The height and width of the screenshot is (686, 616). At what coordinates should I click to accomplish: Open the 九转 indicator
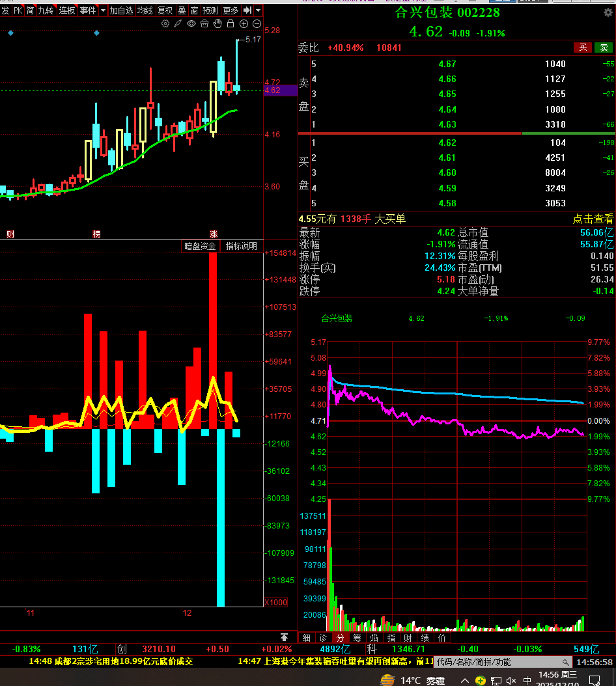[46, 10]
